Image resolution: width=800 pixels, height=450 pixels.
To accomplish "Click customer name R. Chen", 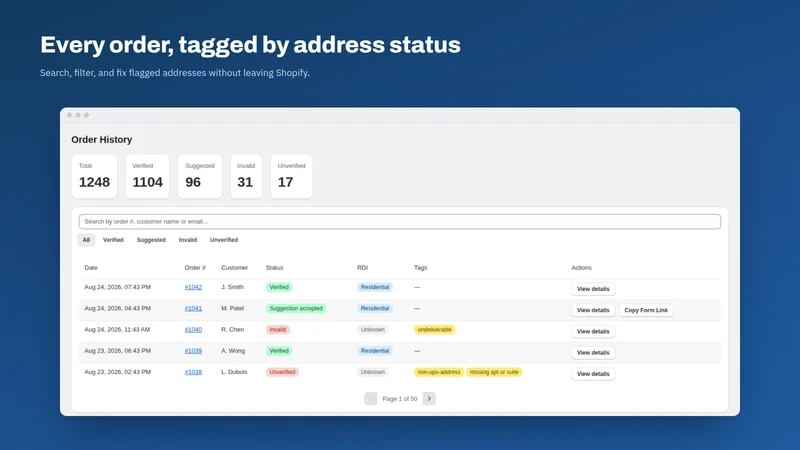I will tap(233, 330).
